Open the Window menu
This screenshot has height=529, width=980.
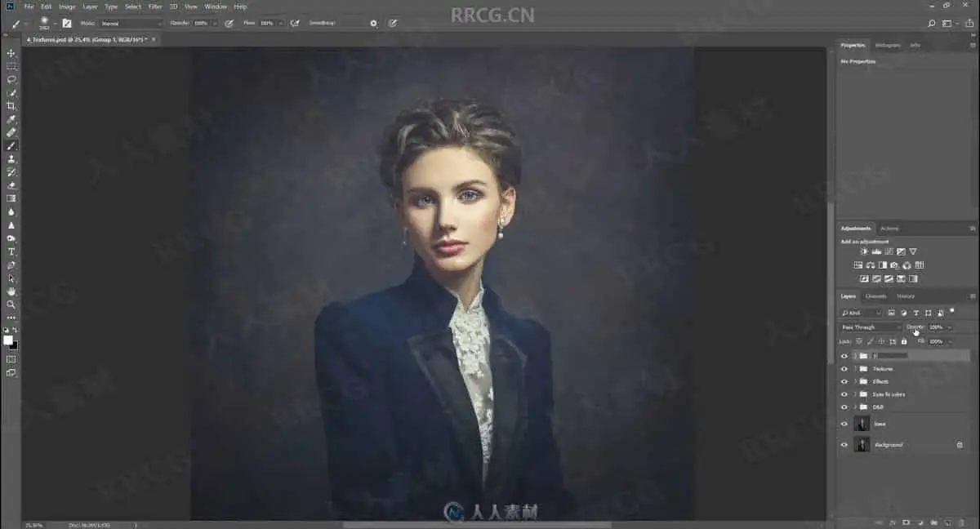[x=216, y=7]
